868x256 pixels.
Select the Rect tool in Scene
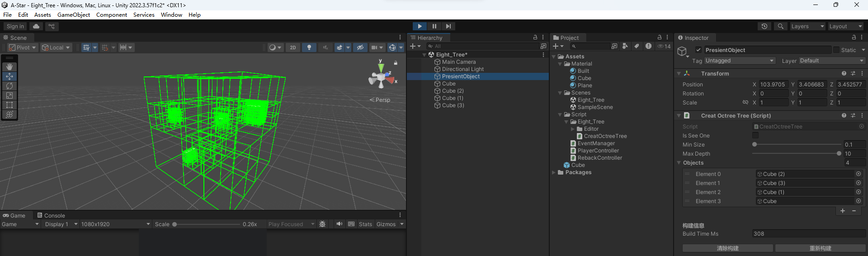pos(9,105)
